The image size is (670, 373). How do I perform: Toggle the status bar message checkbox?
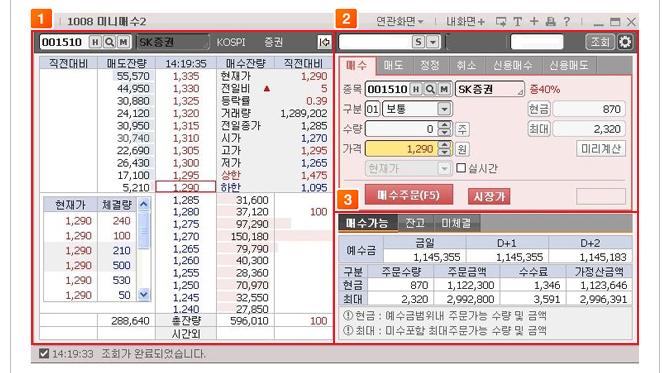44,353
